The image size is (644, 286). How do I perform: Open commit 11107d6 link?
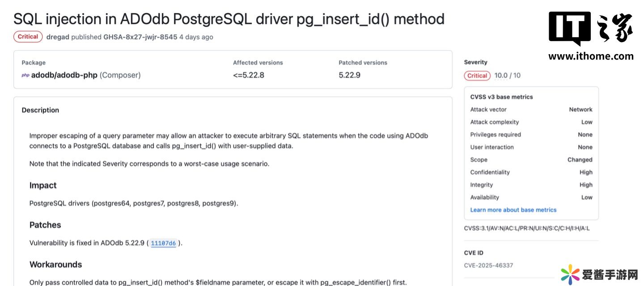click(x=163, y=243)
